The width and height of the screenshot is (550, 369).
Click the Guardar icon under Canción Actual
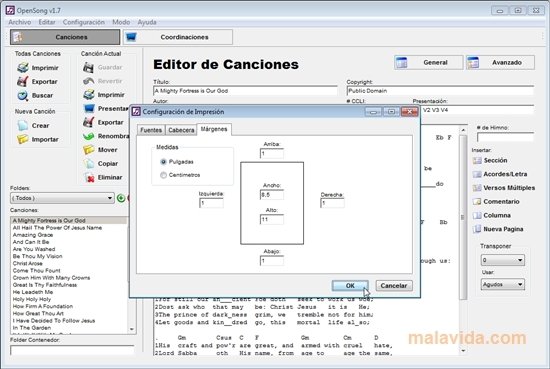pos(88,67)
